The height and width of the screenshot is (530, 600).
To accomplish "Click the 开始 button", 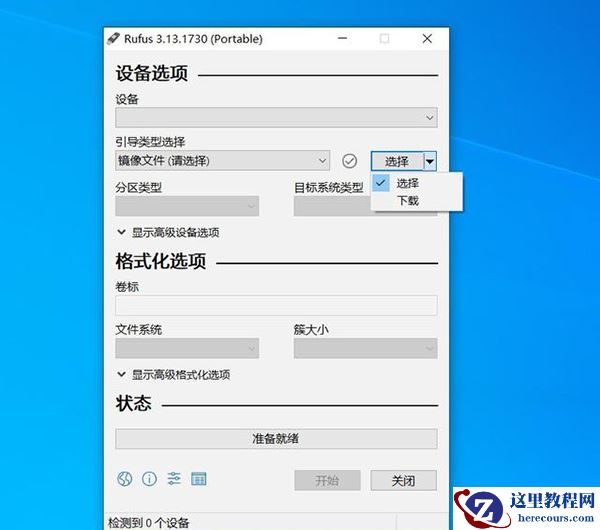I will coord(327,480).
